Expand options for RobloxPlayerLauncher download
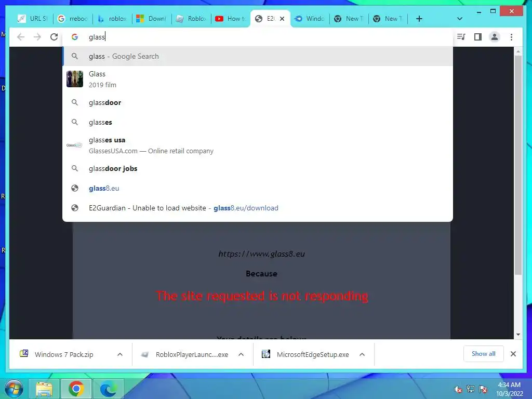 (x=241, y=354)
